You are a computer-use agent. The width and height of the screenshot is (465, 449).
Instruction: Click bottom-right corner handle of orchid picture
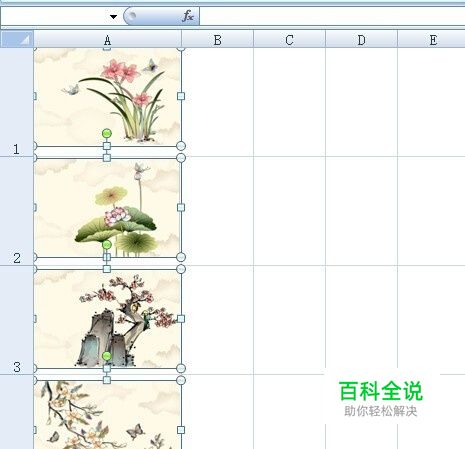tap(181, 146)
